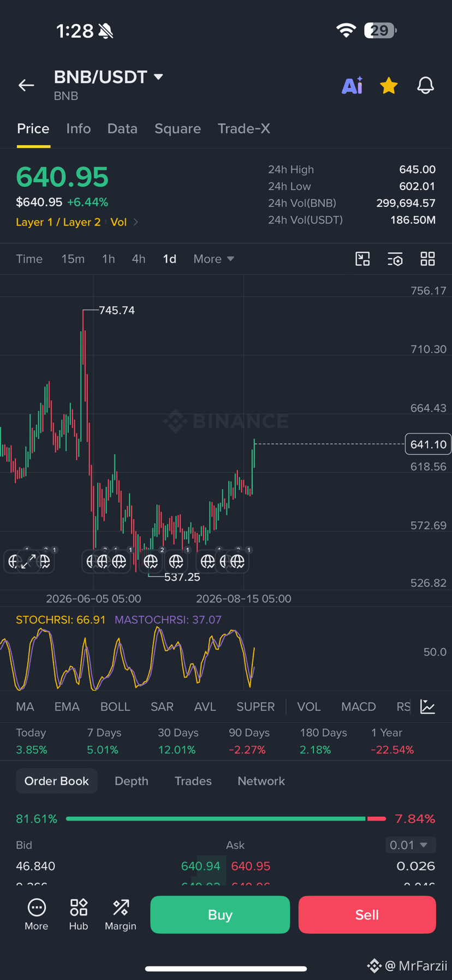Select the 4h chart interval
The width and height of the screenshot is (452, 980).
139,259
